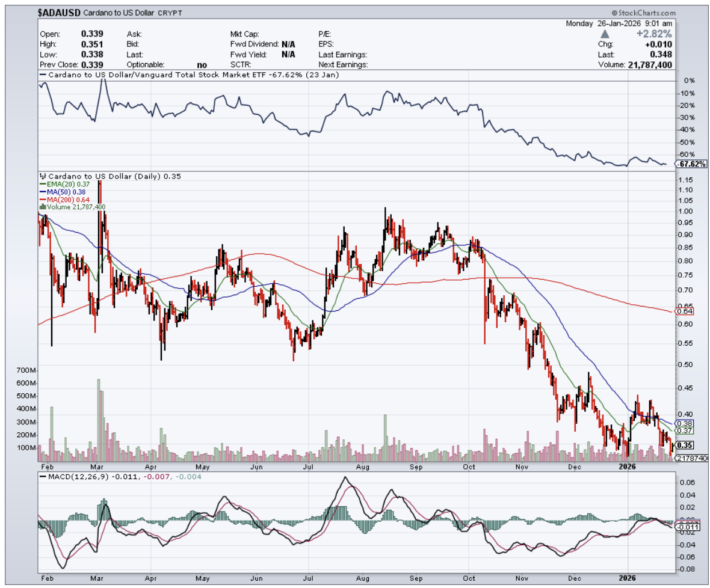Click the Next Earnings: label
Viewport: 710px width, 588px height.
(343, 65)
